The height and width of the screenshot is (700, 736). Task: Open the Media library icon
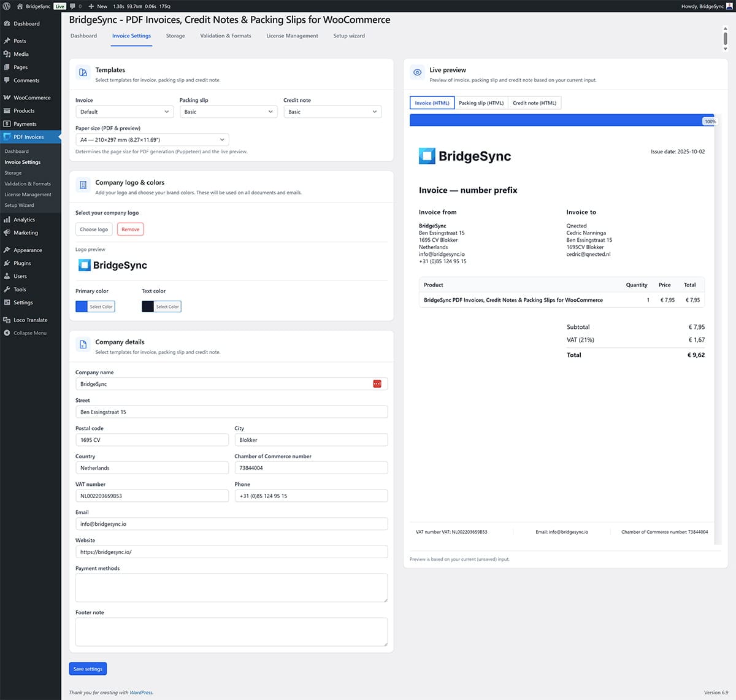[x=7, y=54]
